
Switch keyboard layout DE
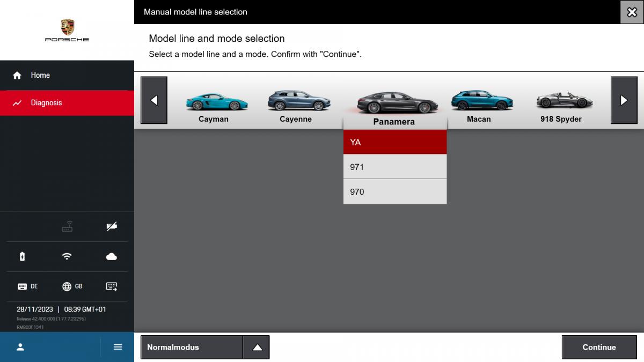[x=27, y=286]
